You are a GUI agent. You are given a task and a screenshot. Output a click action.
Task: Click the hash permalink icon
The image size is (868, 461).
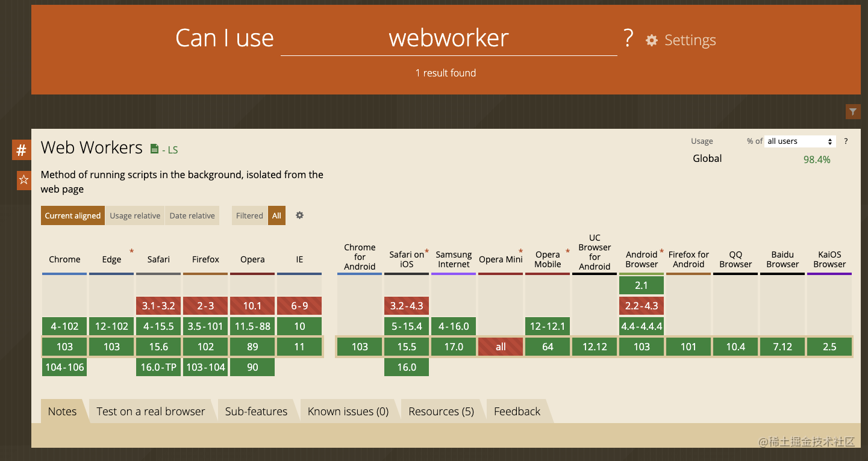pos(21,150)
